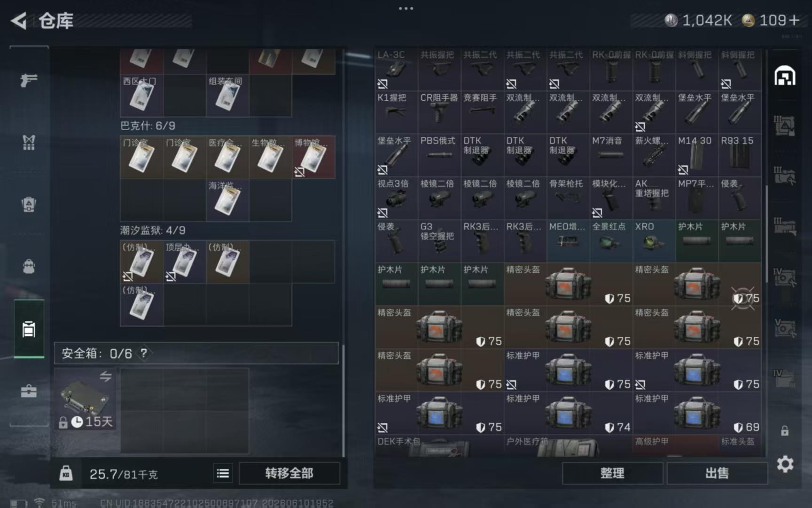The height and width of the screenshot is (508, 812).
Task: Select the 顶层办 keycard in 潮汐监狱
Action: pos(185,262)
